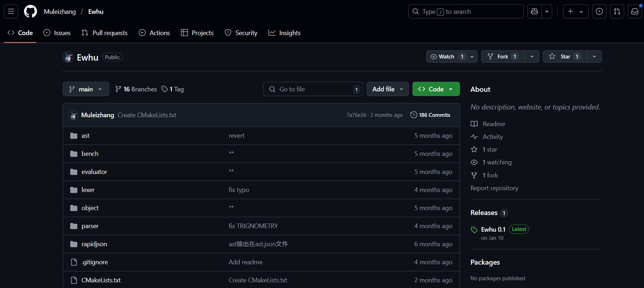Switch to the Actions tab

pos(154,33)
